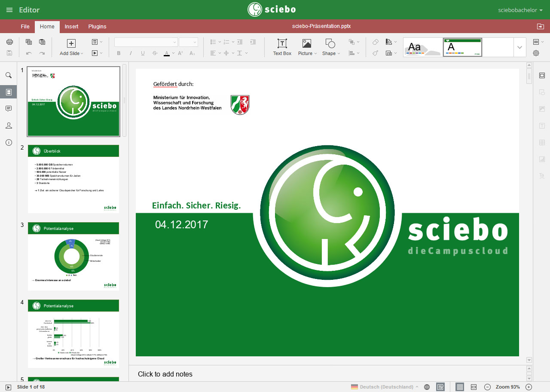
Task: Select the Potentialanalyse slide 3 thumbnail
Action: click(73, 256)
